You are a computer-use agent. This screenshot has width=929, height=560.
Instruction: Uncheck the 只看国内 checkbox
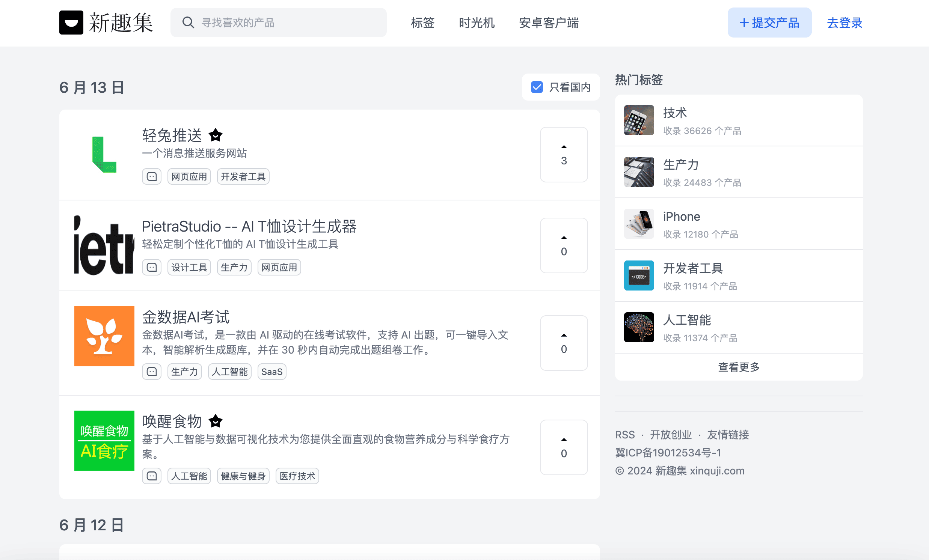point(537,87)
